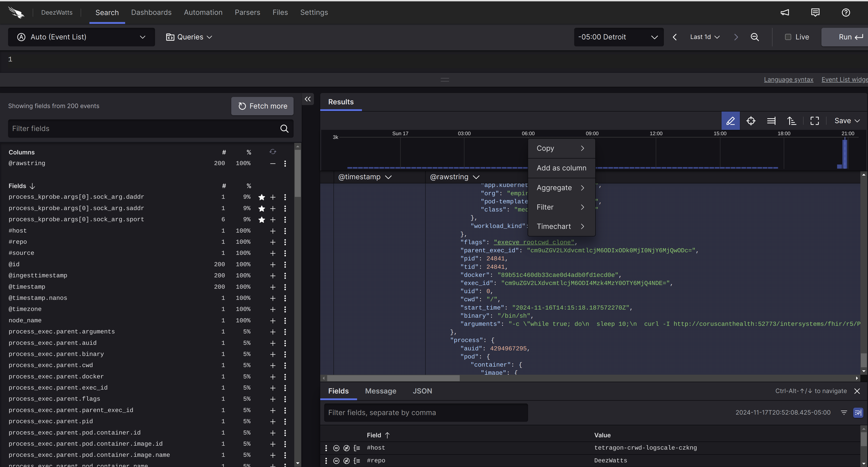This screenshot has height=467, width=868.
Task: Click the megaphone announcements icon
Action: click(x=785, y=13)
